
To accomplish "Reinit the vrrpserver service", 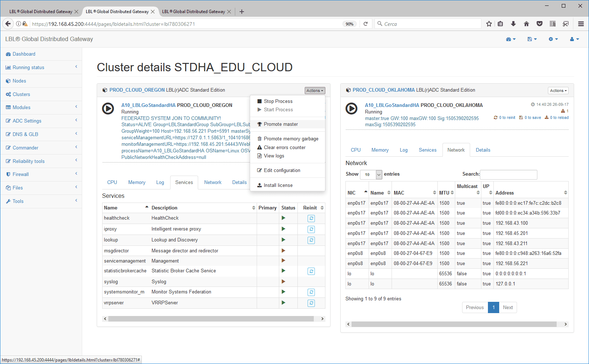I will click(x=311, y=303).
